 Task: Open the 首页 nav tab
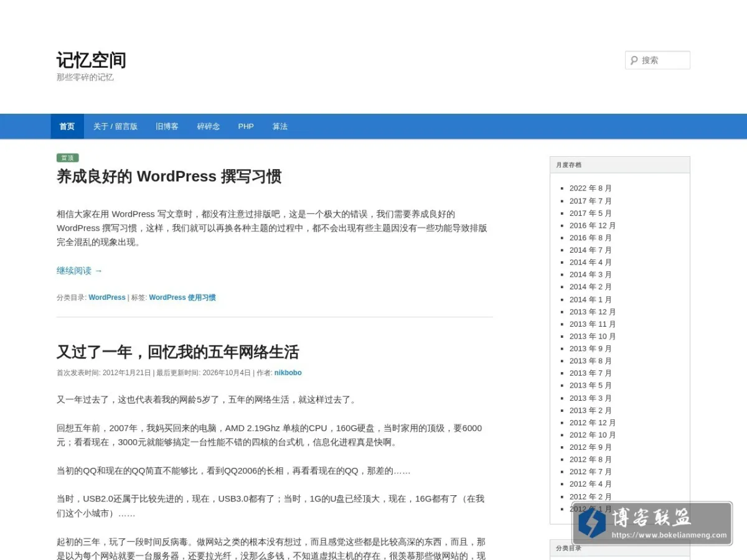coord(67,126)
